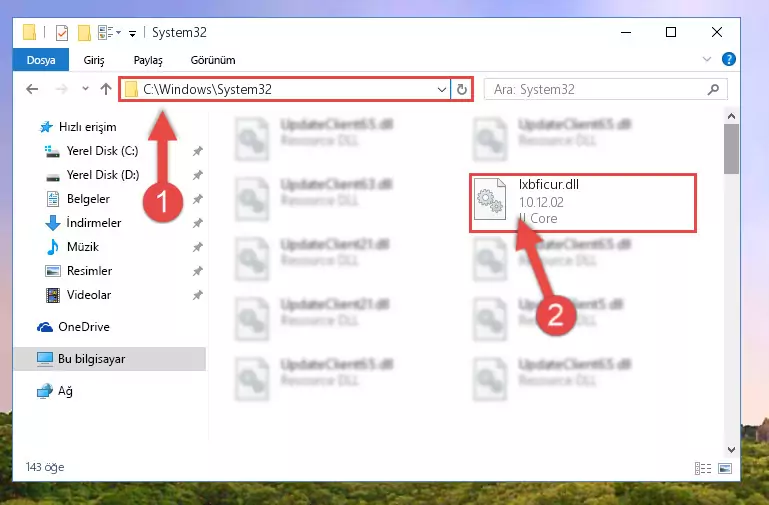
Task: Close the System32 window
Action: [717, 32]
